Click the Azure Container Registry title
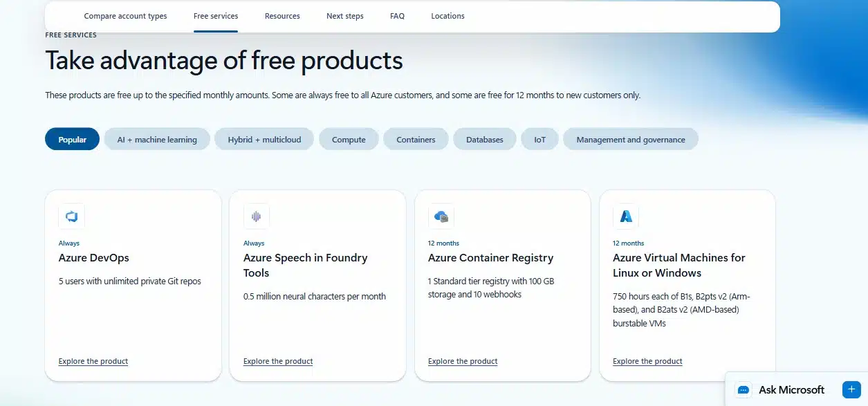This screenshot has width=868, height=406. [491, 258]
